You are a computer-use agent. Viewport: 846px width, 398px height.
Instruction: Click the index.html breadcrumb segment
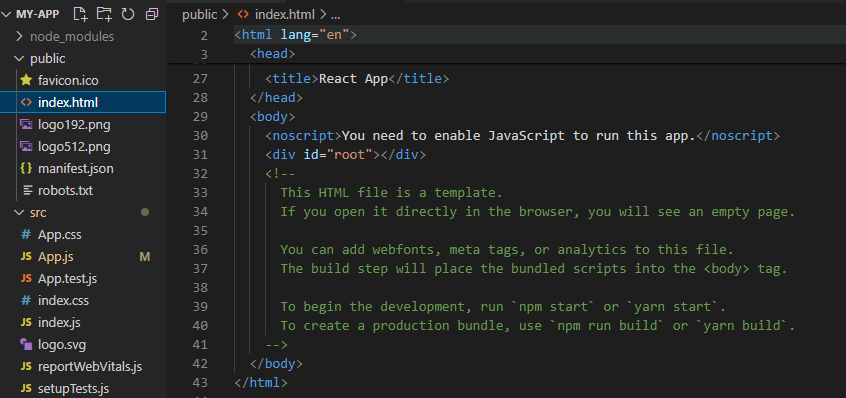tap(286, 15)
